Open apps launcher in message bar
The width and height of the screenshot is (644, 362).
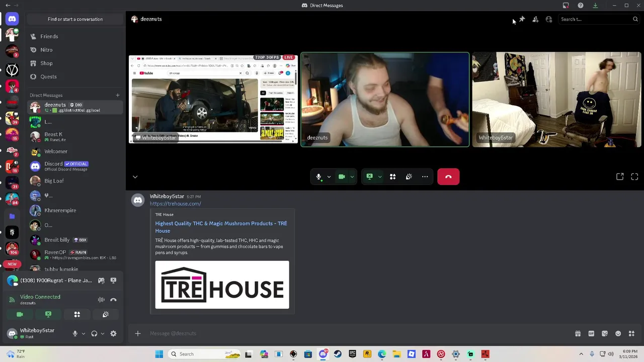click(x=631, y=333)
